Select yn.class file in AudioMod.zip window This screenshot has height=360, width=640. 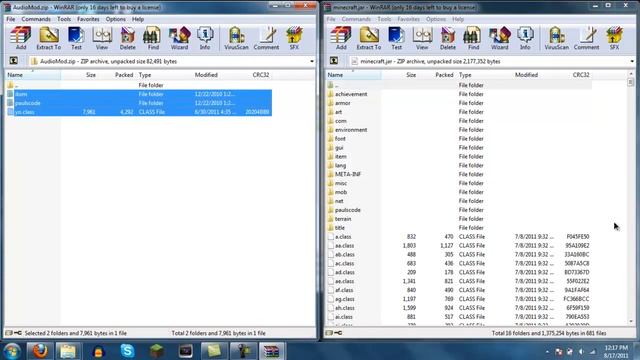(x=139, y=112)
